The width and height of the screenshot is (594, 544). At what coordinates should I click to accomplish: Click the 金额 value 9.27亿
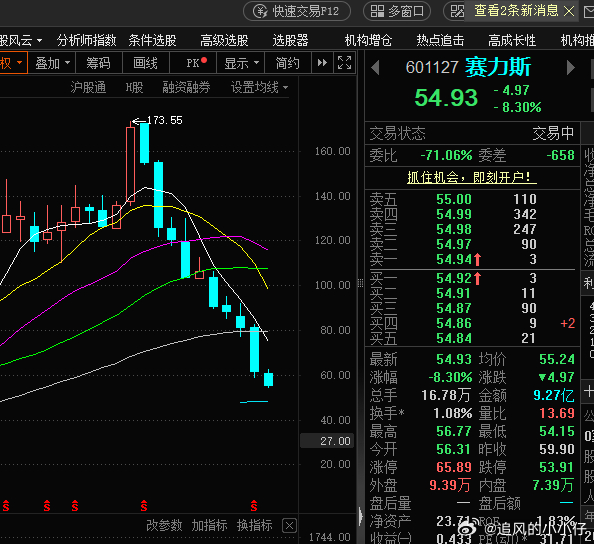(554, 395)
